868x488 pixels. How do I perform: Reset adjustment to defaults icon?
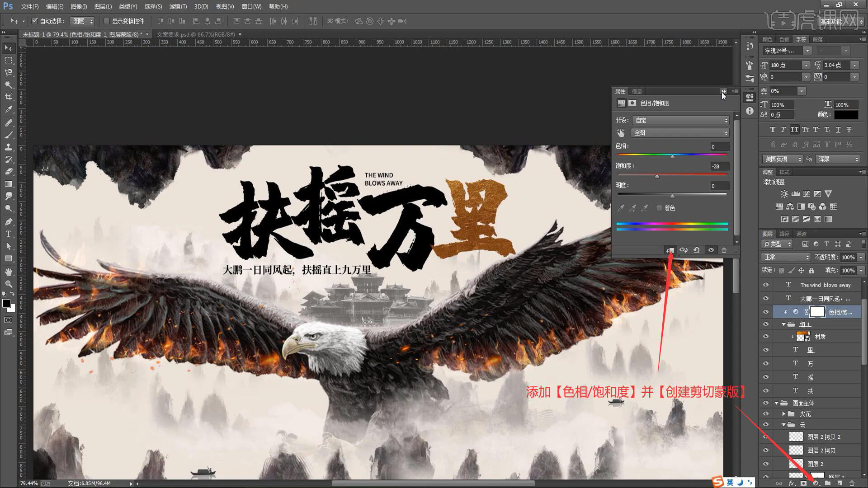click(x=697, y=250)
